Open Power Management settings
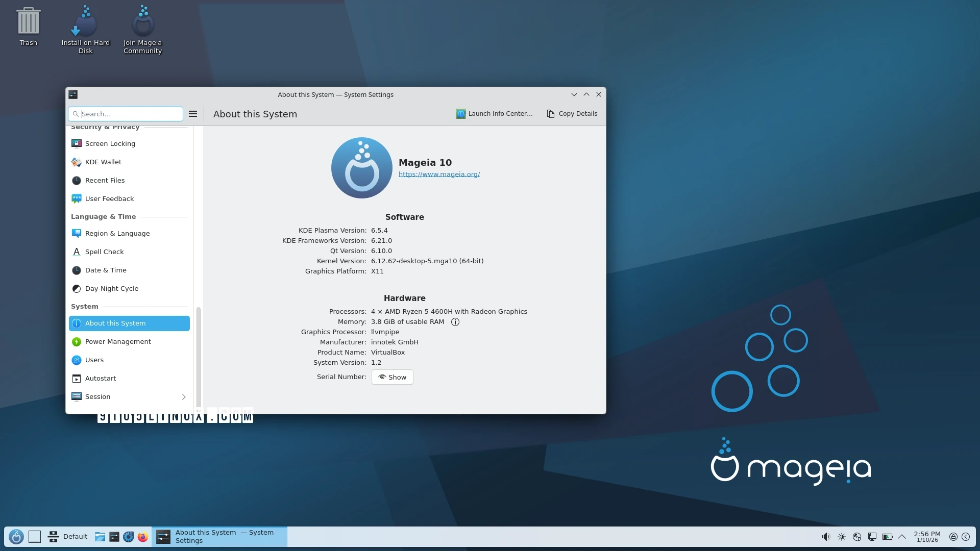980x551 pixels. 118,341
